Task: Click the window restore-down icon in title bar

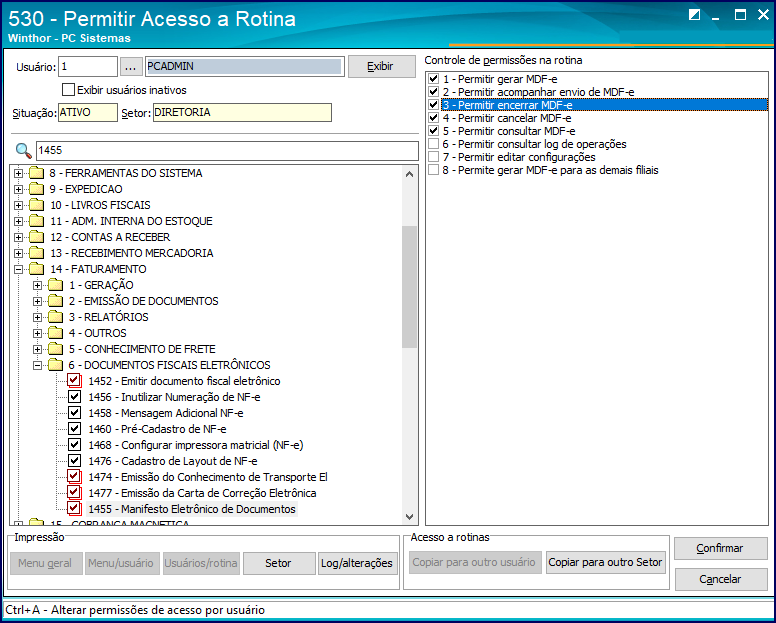Action: tap(694, 15)
